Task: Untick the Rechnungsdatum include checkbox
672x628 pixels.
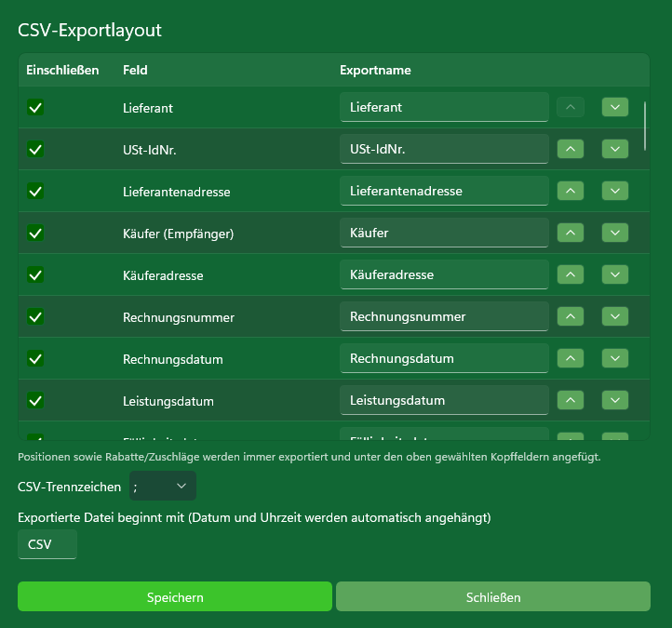Action: (35, 358)
